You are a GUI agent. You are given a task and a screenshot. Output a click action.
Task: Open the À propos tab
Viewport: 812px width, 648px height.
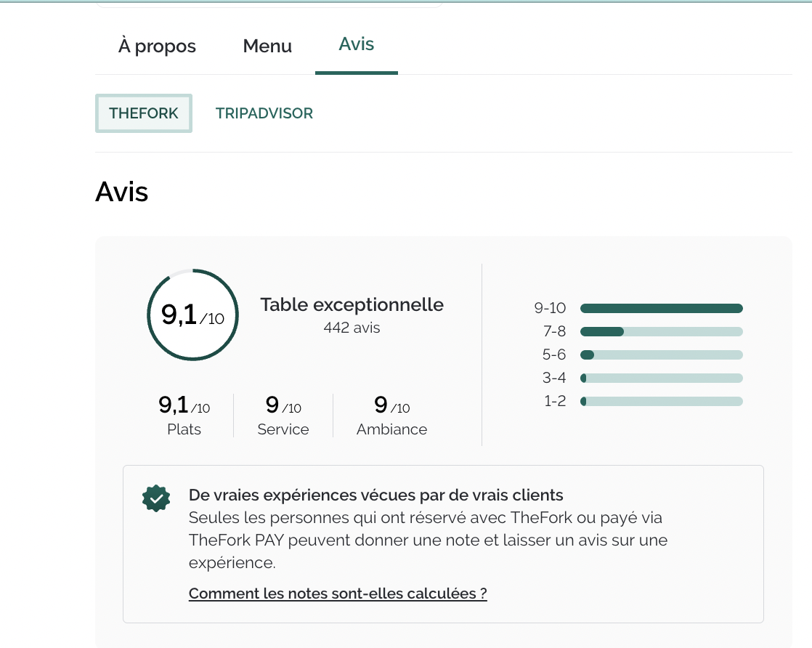[x=157, y=46]
